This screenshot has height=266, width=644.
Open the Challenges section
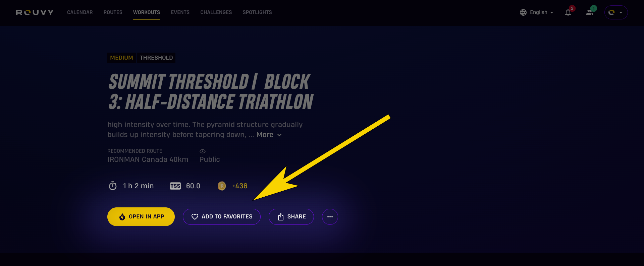tap(216, 12)
